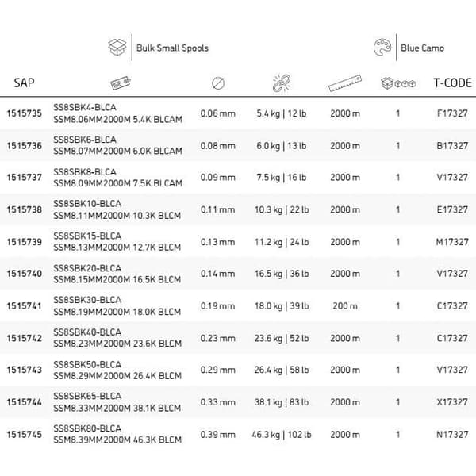Select T-code M17327
476x476 pixels.
point(452,242)
